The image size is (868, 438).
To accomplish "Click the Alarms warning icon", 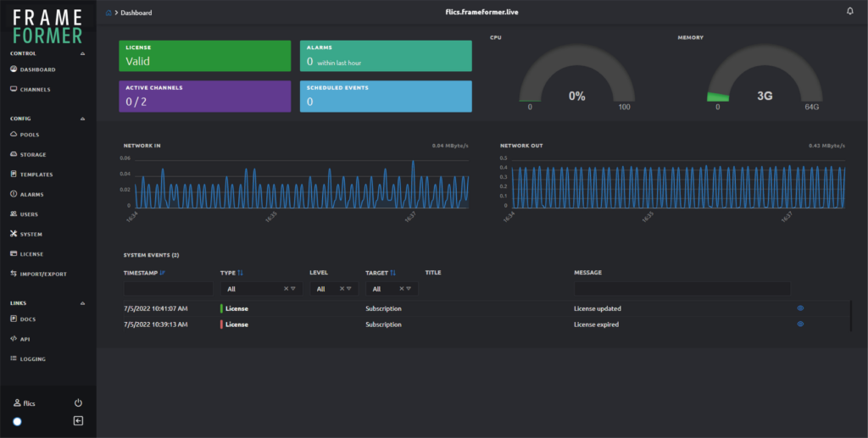I will 14,193.
